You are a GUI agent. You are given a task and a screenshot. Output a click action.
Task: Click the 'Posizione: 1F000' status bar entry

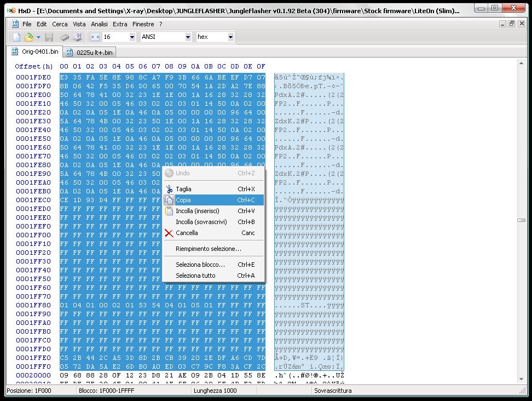(x=29, y=391)
